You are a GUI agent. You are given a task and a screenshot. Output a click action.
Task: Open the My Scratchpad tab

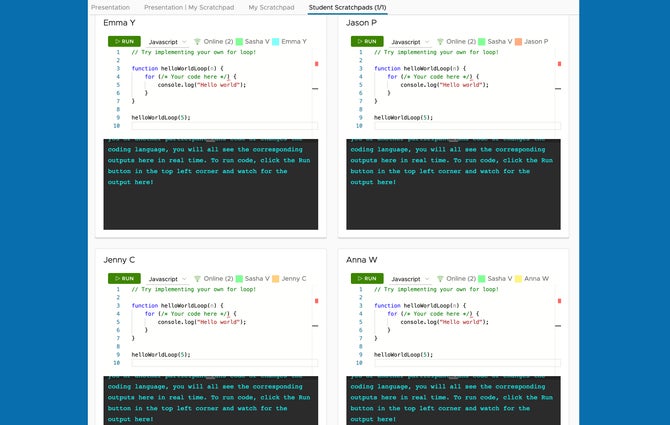click(271, 7)
